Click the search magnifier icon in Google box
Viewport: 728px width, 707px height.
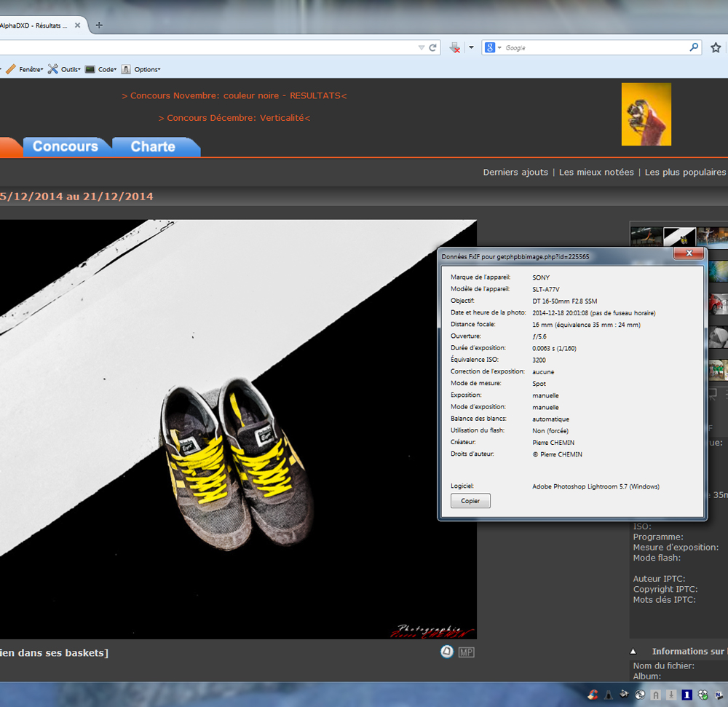pyautogui.click(x=694, y=47)
